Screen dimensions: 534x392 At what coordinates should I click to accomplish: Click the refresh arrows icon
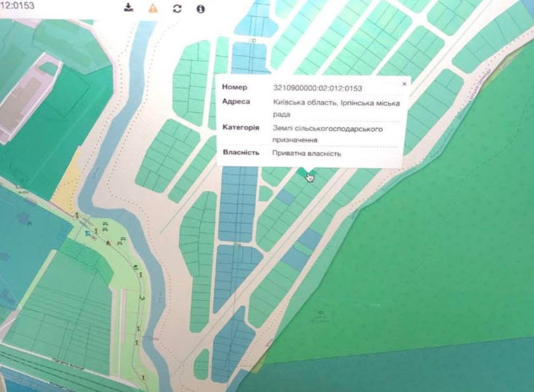[177, 8]
